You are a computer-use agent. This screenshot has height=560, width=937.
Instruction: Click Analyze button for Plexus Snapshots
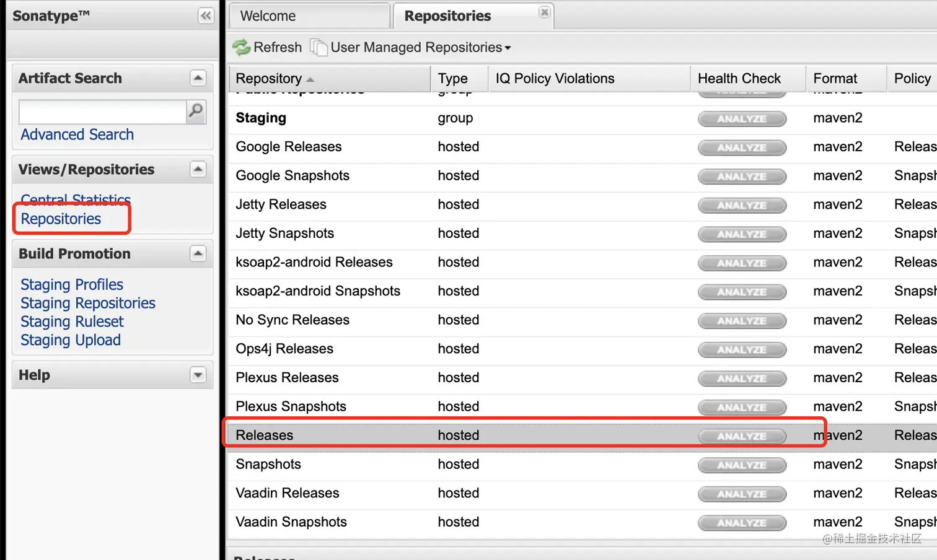coord(742,408)
